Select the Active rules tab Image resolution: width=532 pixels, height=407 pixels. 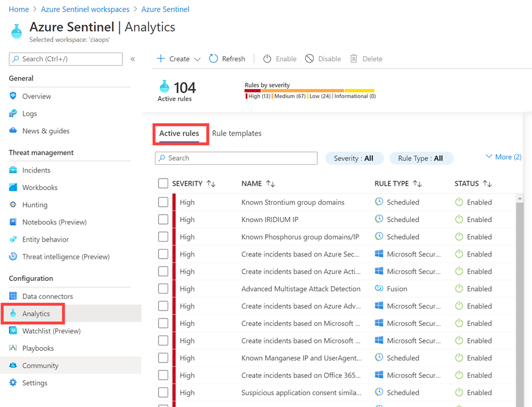(179, 134)
